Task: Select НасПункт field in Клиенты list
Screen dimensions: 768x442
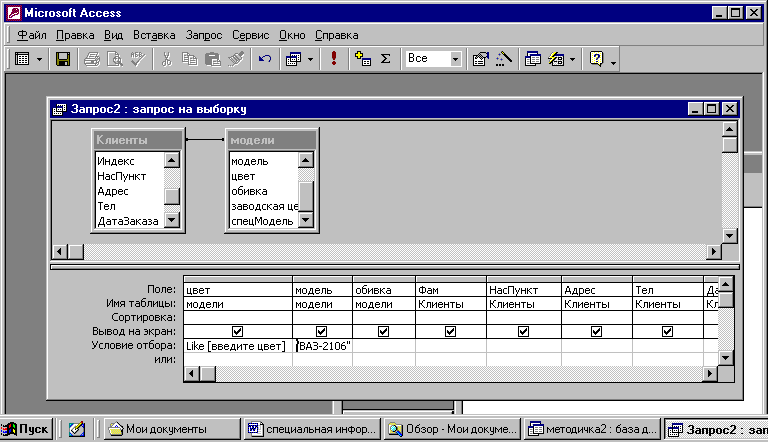Action: click(129, 176)
